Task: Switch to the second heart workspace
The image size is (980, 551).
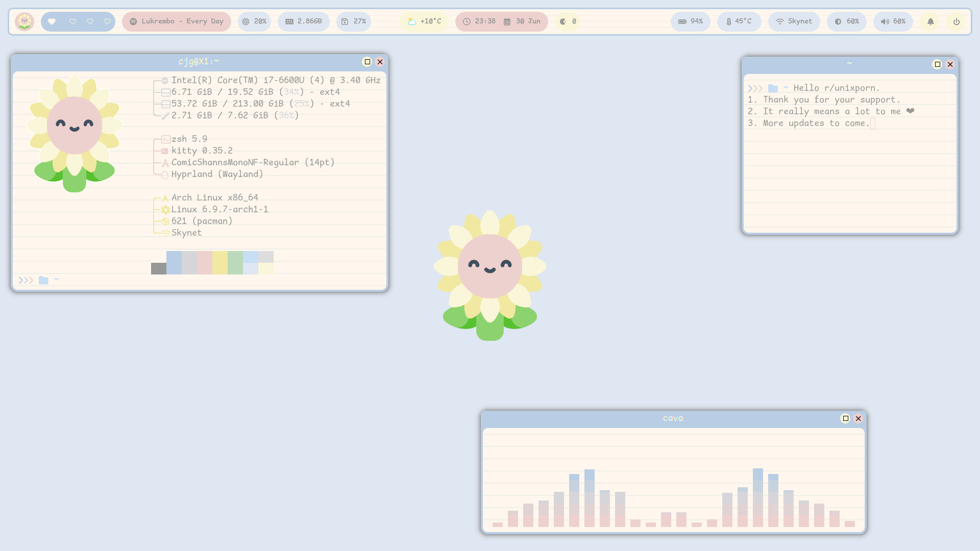Action: (x=72, y=21)
